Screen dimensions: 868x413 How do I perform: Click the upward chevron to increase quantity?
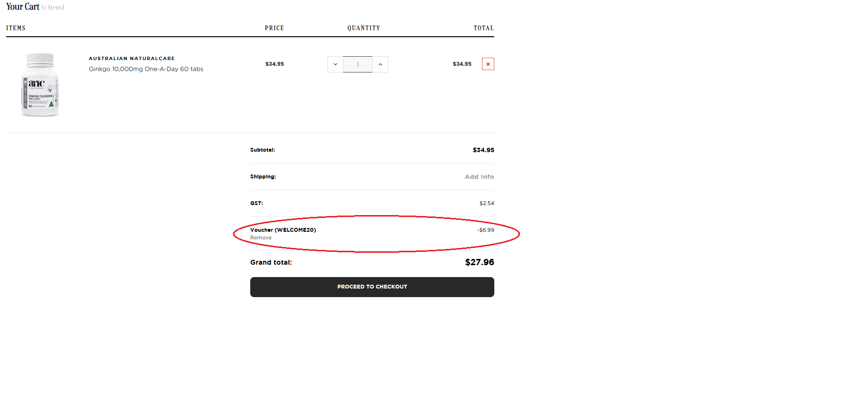[380, 64]
